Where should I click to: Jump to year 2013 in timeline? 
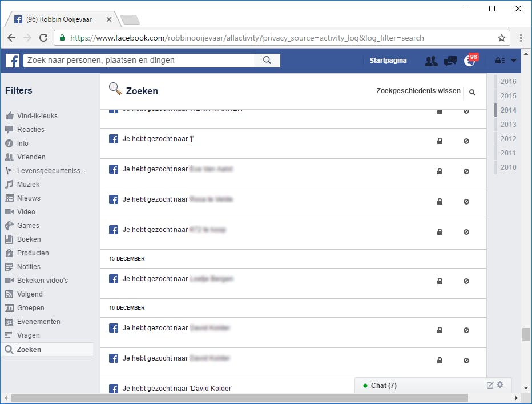click(x=508, y=125)
